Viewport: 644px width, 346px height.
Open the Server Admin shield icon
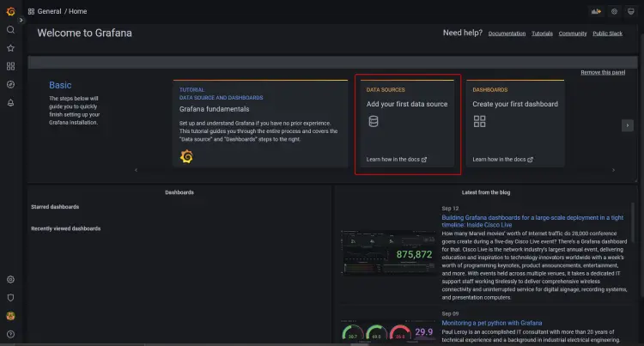coord(10,298)
